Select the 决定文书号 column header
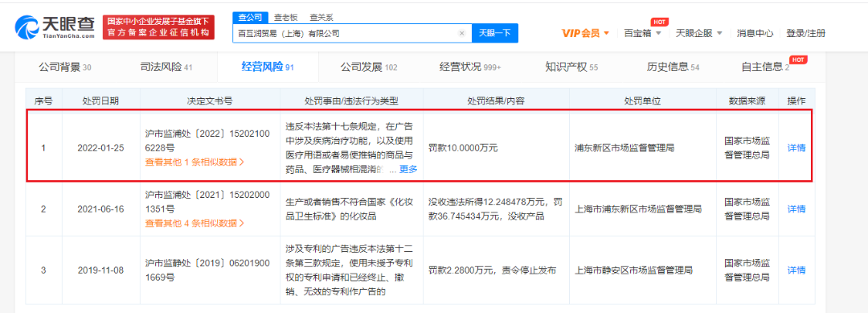This screenshot has width=868, height=313. click(x=210, y=101)
